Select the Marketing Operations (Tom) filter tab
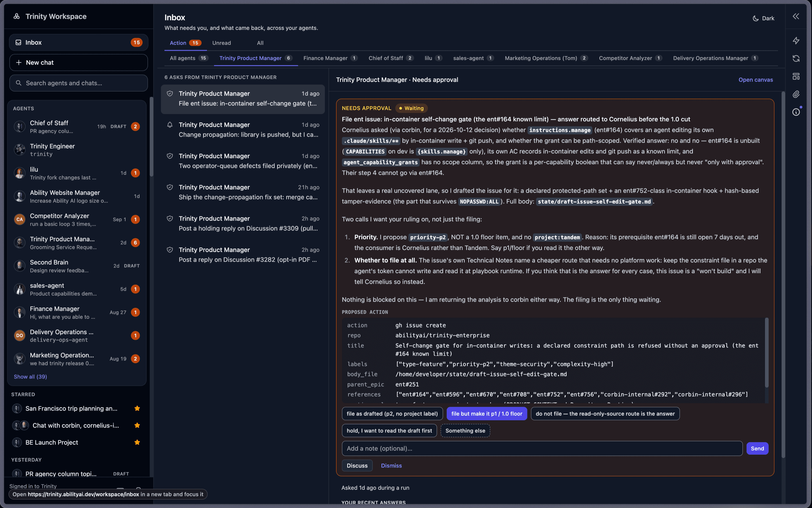This screenshot has width=812, height=508. (546, 58)
